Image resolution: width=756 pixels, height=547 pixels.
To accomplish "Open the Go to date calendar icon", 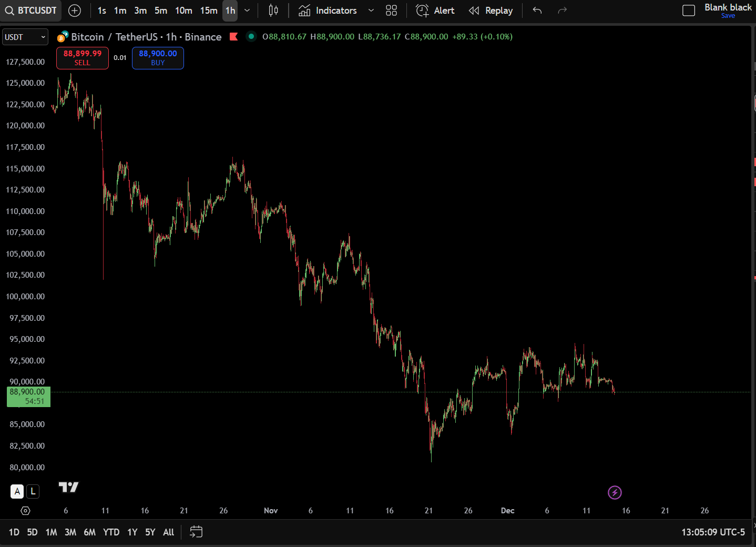I will 196,532.
